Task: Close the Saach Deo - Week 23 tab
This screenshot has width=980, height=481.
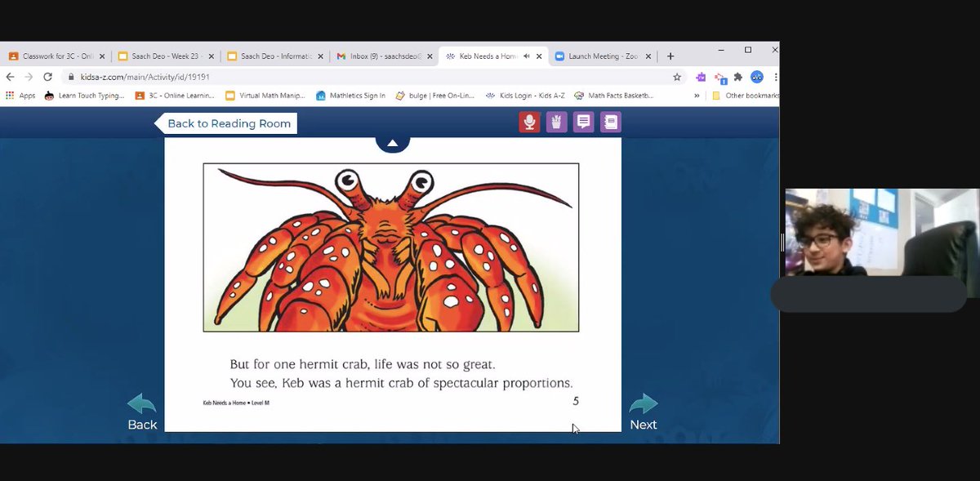Action: pos(211,56)
